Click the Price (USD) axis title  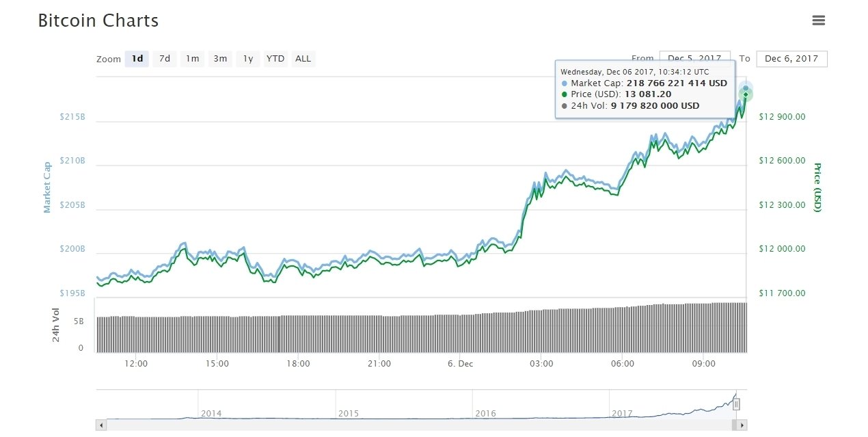point(817,187)
